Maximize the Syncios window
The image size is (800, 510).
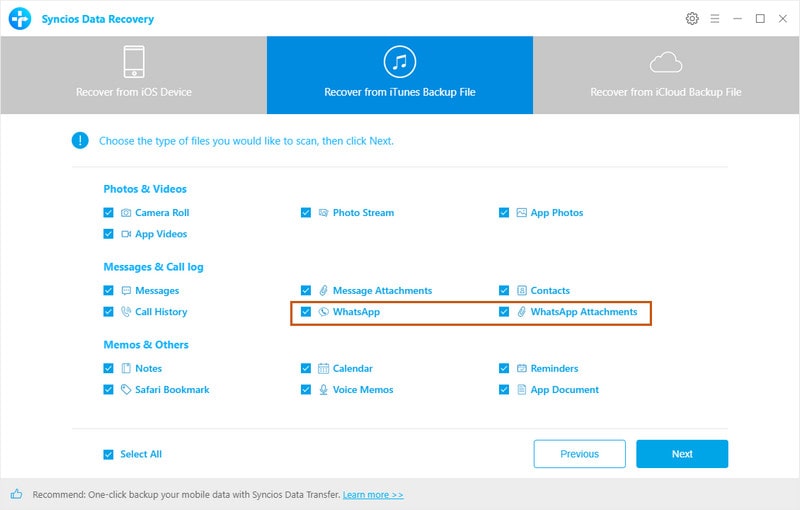(760, 19)
